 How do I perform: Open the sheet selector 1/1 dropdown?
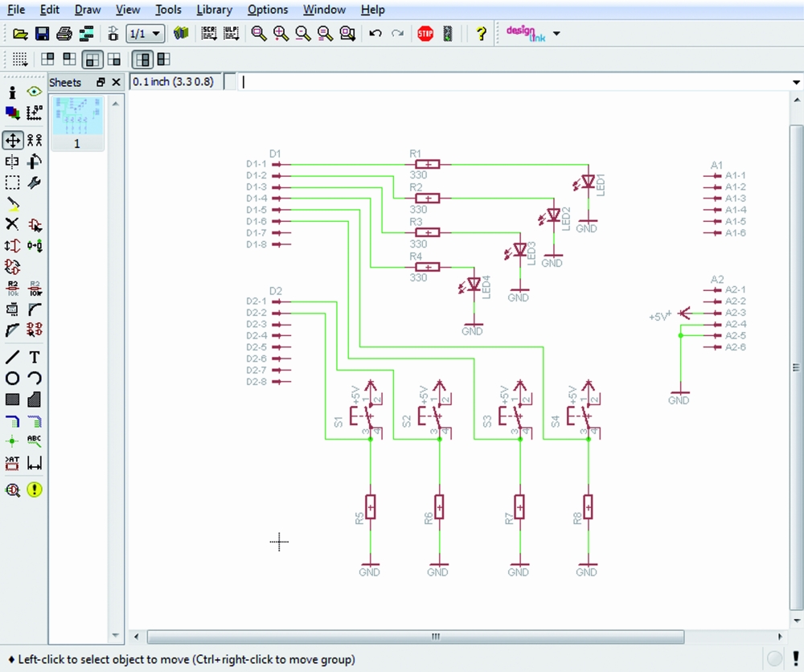coord(146,34)
